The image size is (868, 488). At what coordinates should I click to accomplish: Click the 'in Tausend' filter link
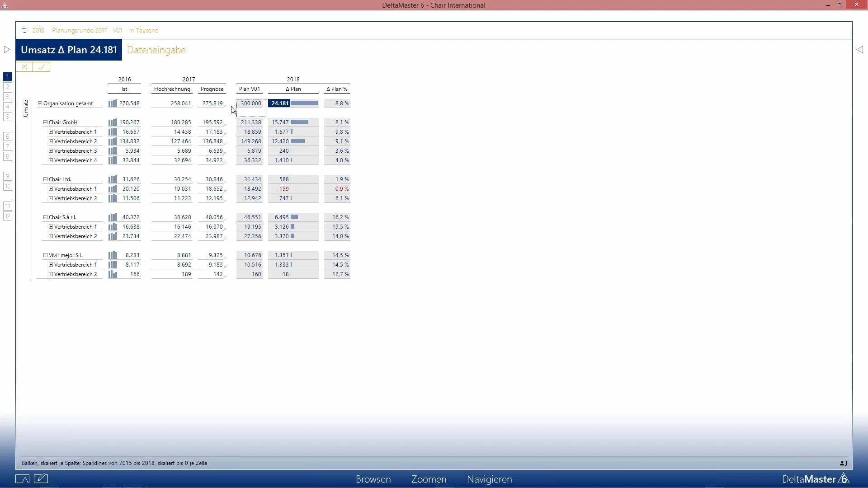(x=144, y=30)
